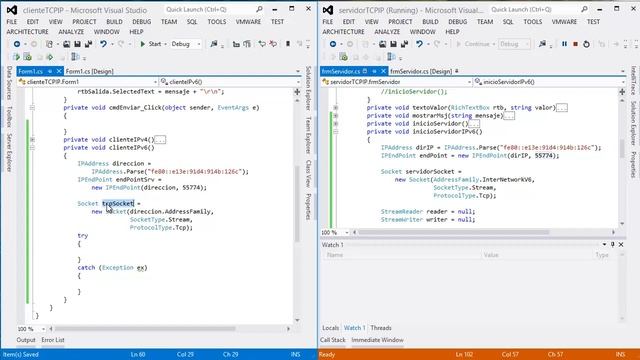Open DEBUG menu in servidorTCPIP window
The width and height of the screenshot is (640, 360).
click(x=458, y=22)
